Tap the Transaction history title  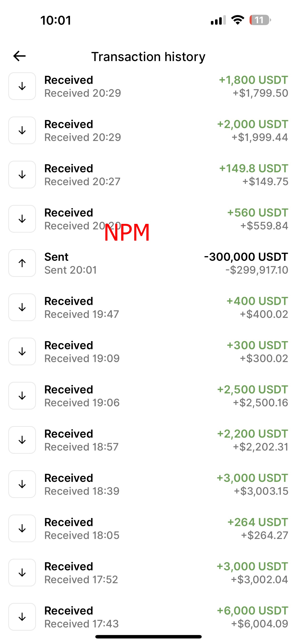coord(148,56)
